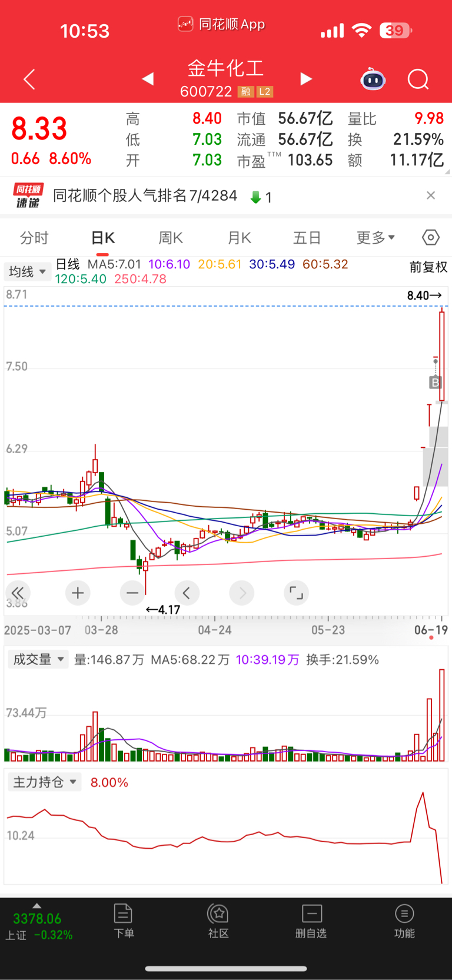
Task: Tap the 250:4.78 moving average label
Action: pyautogui.click(x=140, y=279)
